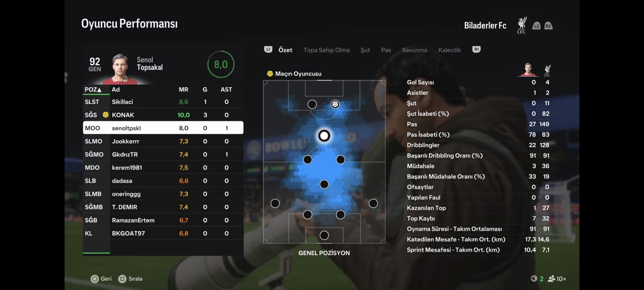
Task: Click the Geri circle button icon
Action: [95, 279]
